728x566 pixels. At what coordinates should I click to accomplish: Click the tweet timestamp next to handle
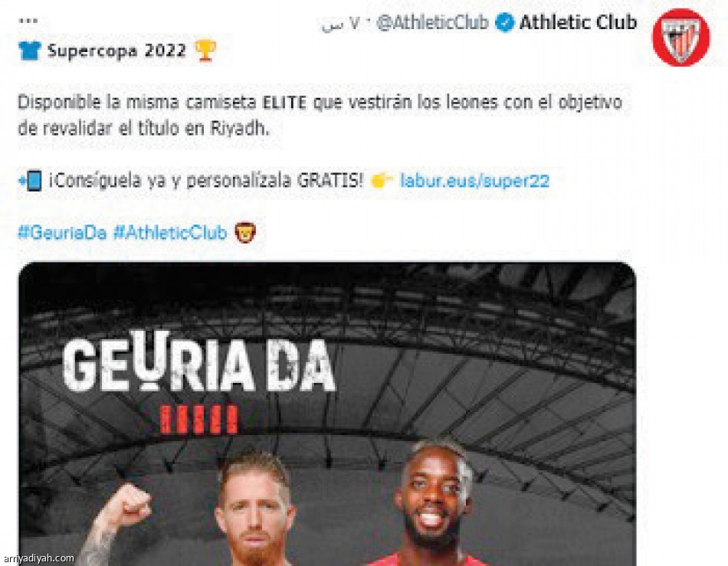(340, 23)
